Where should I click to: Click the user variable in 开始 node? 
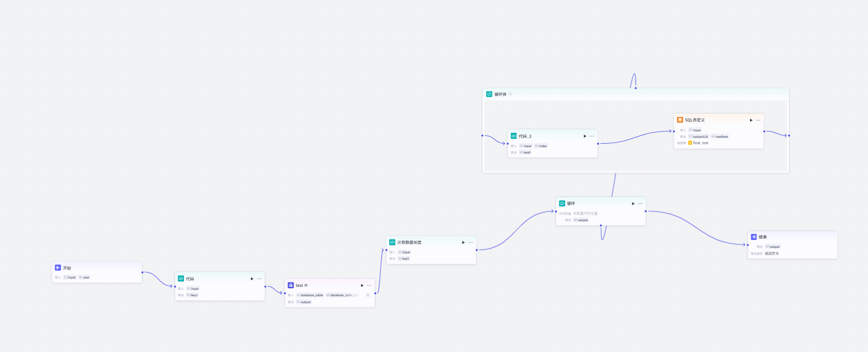(84, 277)
